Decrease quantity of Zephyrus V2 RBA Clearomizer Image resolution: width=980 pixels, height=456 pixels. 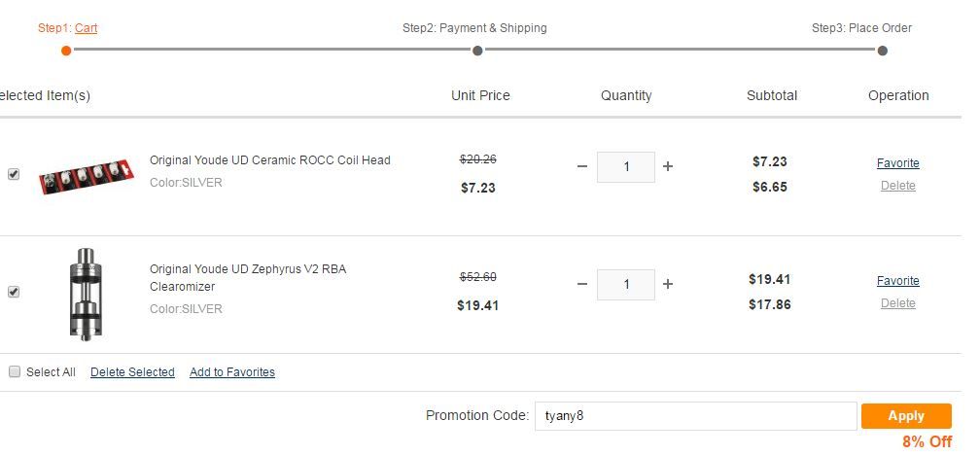click(x=581, y=284)
